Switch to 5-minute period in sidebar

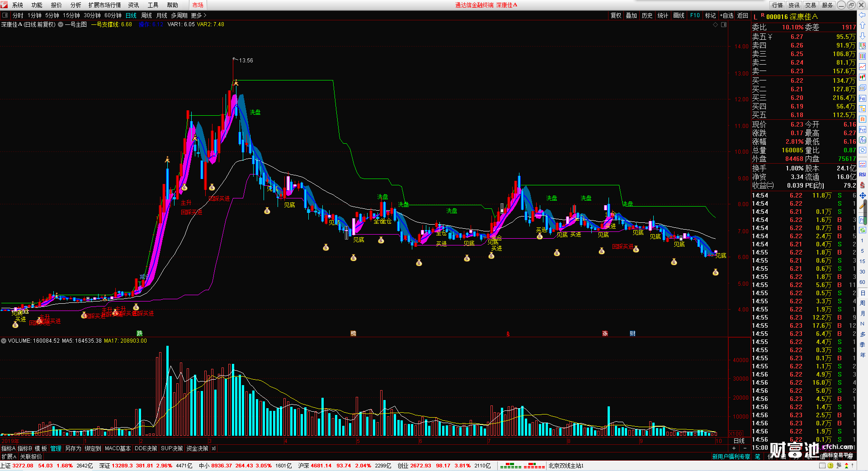pos(863,251)
